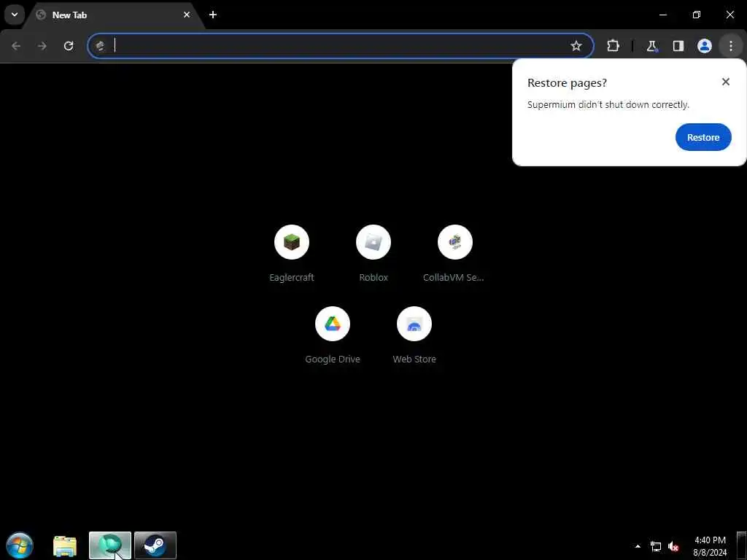This screenshot has width=747, height=560.
Task: Close the New Tab tab
Action: [x=186, y=15]
